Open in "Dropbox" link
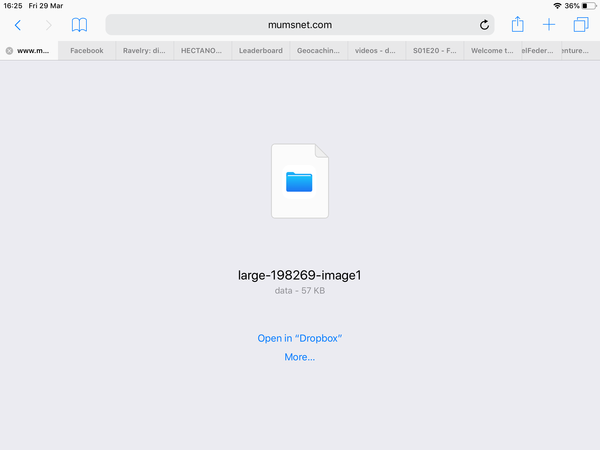The height and width of the screenshot is (450, 600). (x=300, y=338)
